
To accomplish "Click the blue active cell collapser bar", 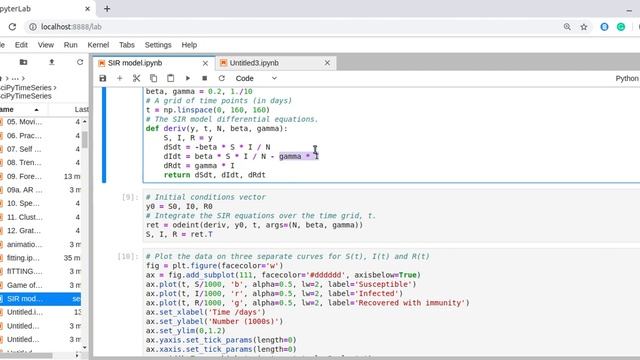I will point(104,135).
